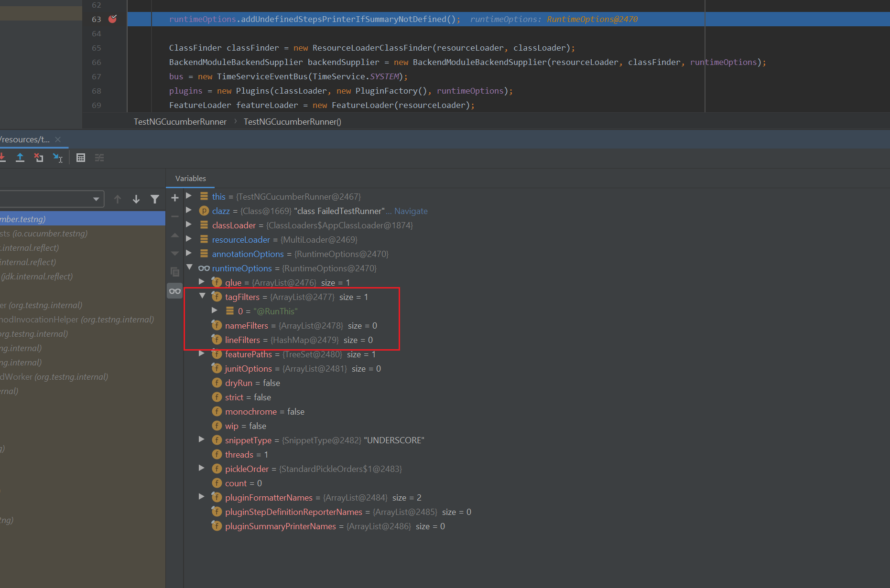
Task: Click the TestNGCucumberRunner breadcrumb
Action: tap(180, 122)
